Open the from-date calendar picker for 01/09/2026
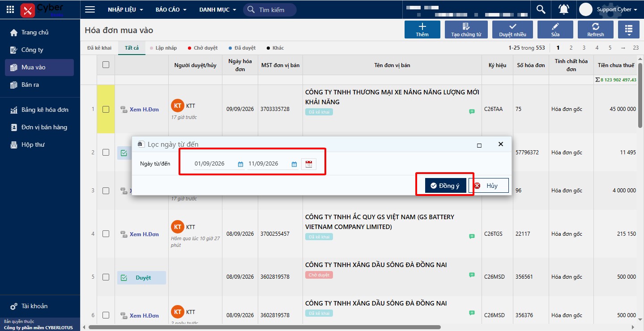Viewport: 644px width, 331px height. (240, 164)
